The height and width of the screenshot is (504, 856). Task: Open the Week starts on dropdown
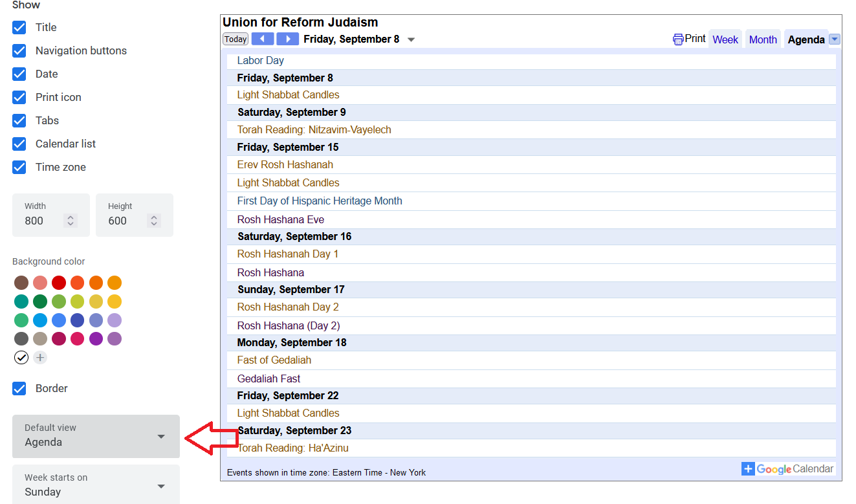tap(96, 484)
